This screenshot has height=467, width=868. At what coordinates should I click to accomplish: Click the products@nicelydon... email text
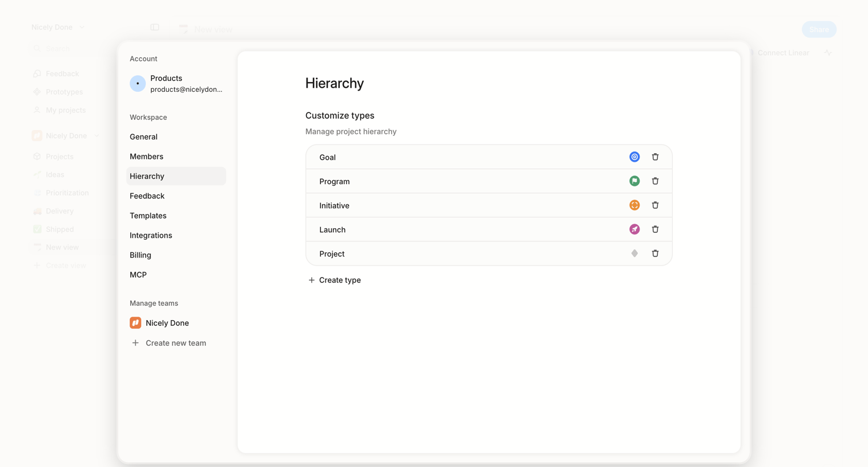186,89
